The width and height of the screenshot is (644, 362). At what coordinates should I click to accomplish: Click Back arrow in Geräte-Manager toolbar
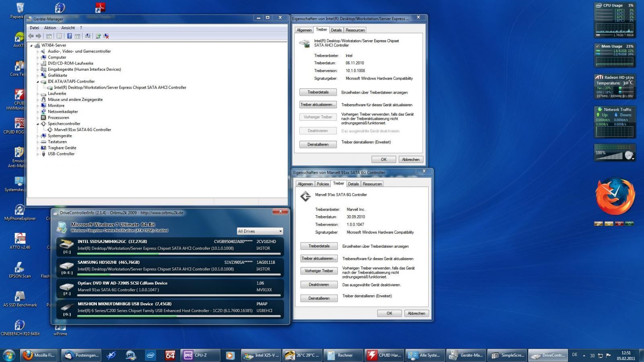coord(31,36)
